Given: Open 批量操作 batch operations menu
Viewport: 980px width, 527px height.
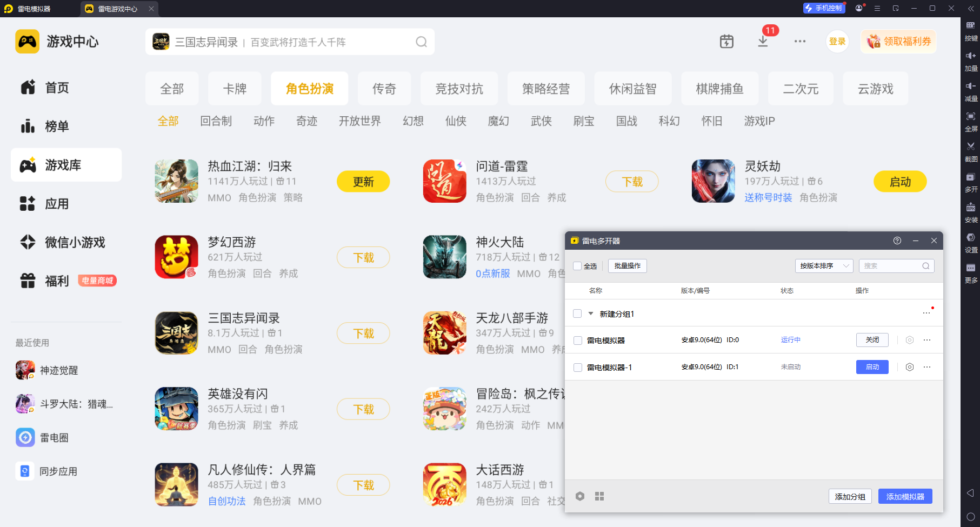Looking at the screenshot, I should tap(628, 266).
